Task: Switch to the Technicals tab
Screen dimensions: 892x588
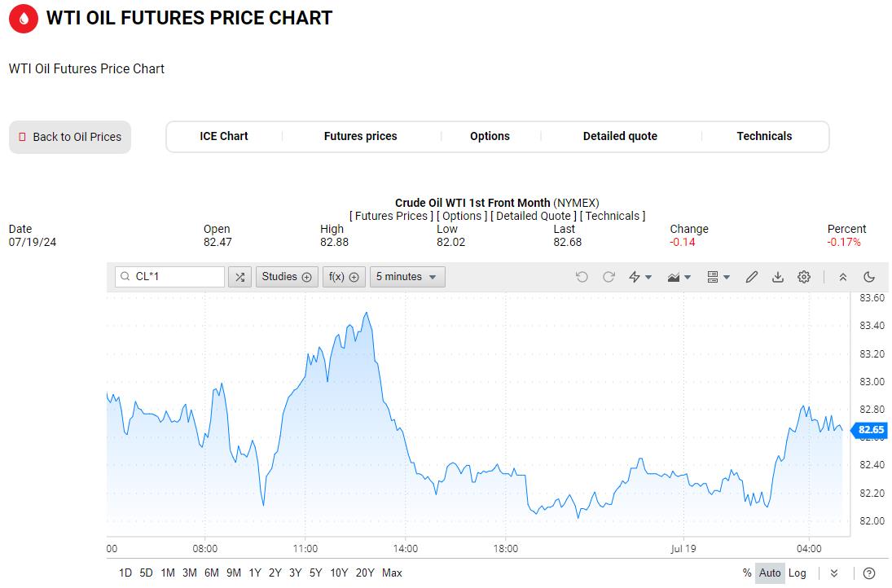Action: 764,137
